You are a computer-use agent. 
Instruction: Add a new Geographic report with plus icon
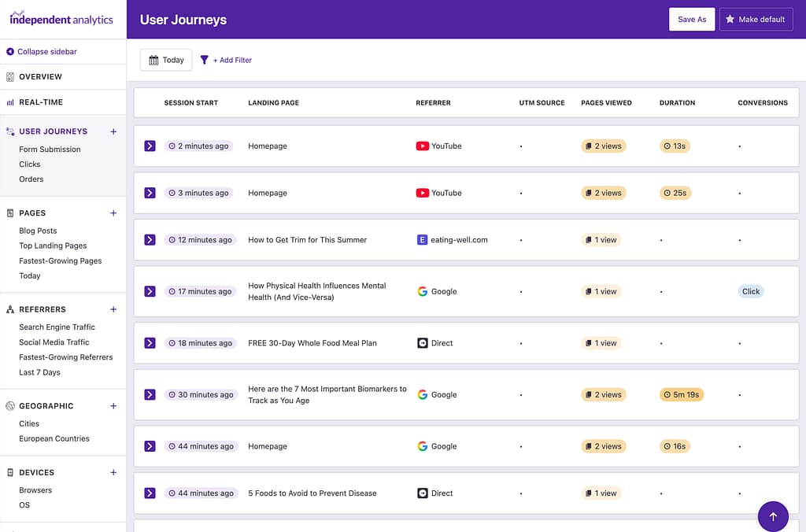(113, 406)
